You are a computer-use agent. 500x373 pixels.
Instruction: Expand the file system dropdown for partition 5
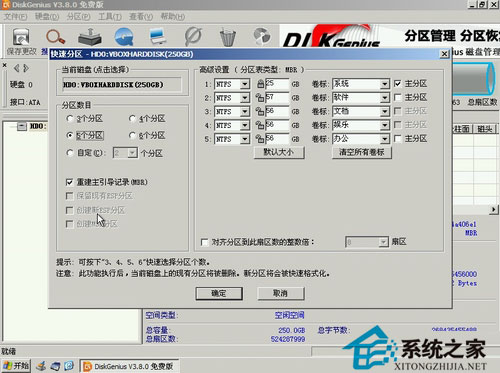(x=245, y=139)
